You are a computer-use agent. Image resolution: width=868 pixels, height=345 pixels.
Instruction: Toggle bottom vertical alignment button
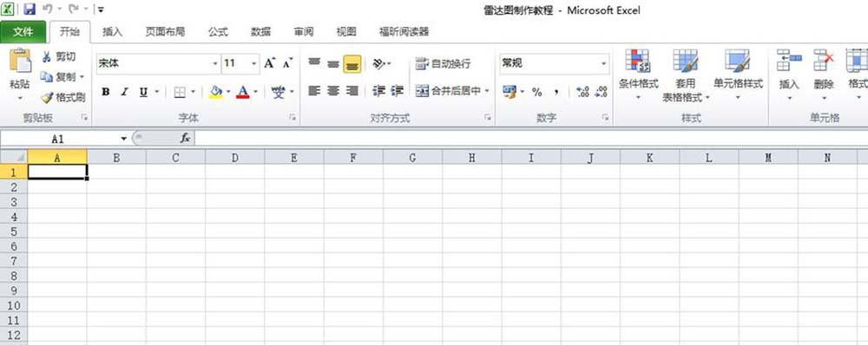click(x=352, y=64)
